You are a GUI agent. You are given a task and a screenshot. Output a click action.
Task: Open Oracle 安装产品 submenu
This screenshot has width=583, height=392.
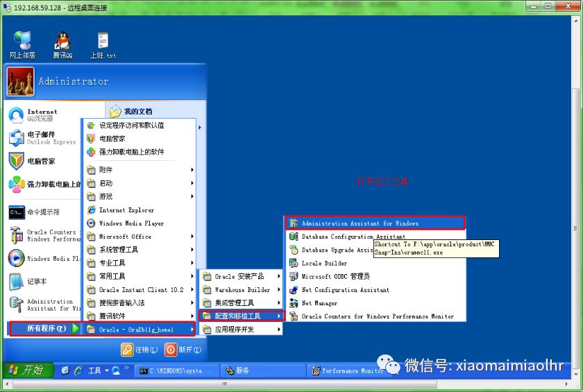[241, 276]
